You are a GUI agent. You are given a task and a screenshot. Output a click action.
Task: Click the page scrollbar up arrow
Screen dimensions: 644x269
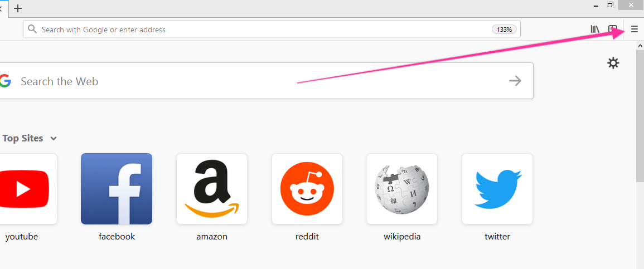pos(640,45)
